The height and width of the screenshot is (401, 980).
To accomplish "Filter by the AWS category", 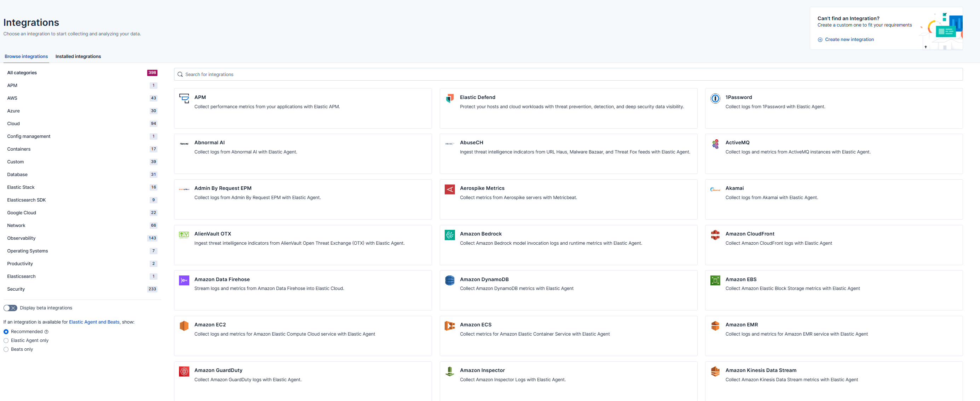I will tap(12, 98).
